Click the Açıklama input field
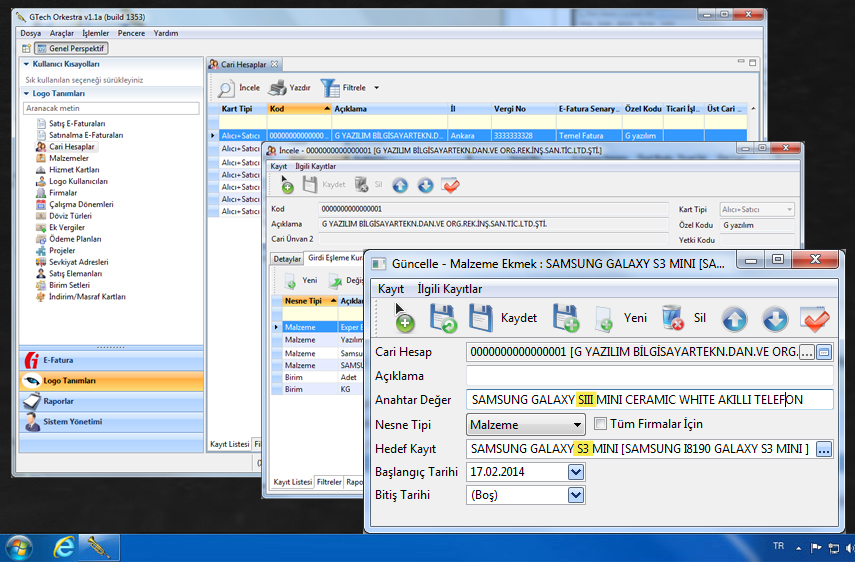The height and width of the screenshot is (562, 855). (x=649, y=376)
